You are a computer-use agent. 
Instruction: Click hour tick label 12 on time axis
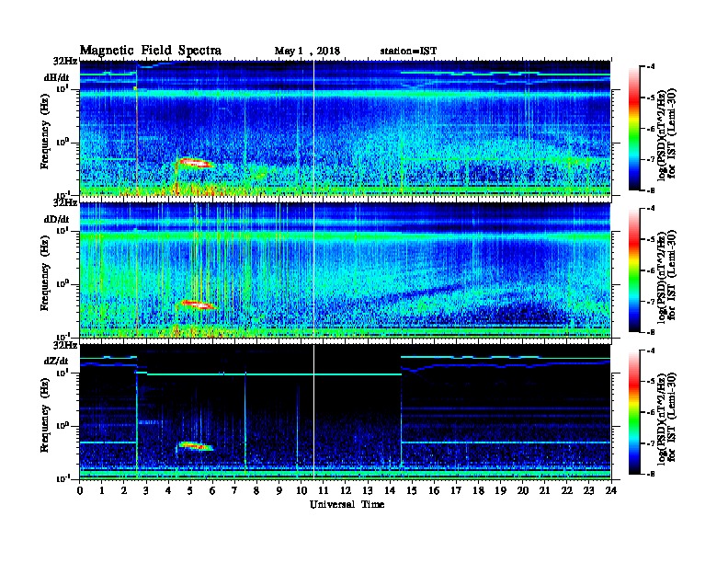(x=346, y=490)
